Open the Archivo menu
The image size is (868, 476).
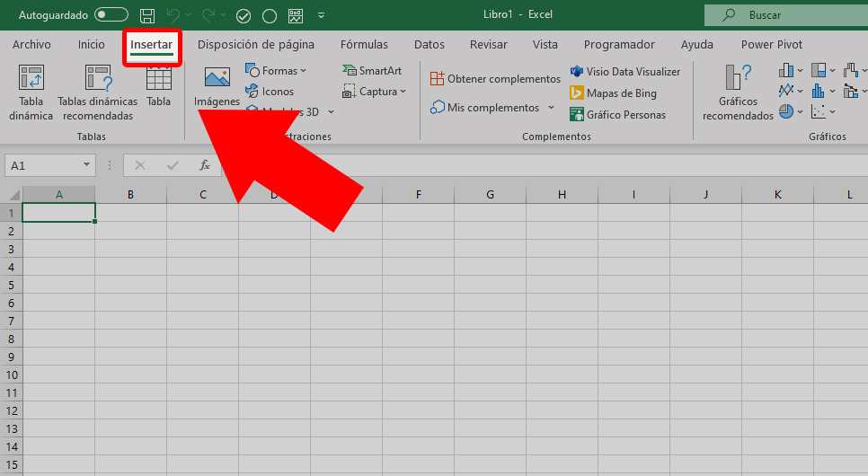tap(31, 45)
